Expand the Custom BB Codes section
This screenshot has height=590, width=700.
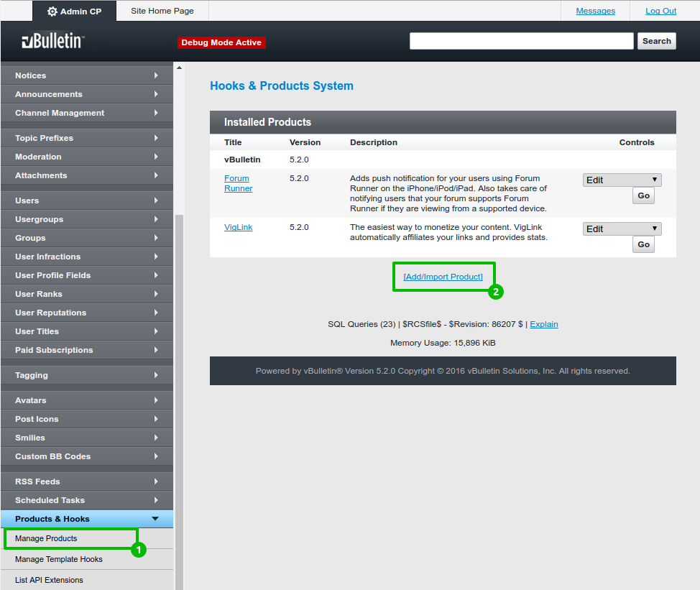[87, 456]
